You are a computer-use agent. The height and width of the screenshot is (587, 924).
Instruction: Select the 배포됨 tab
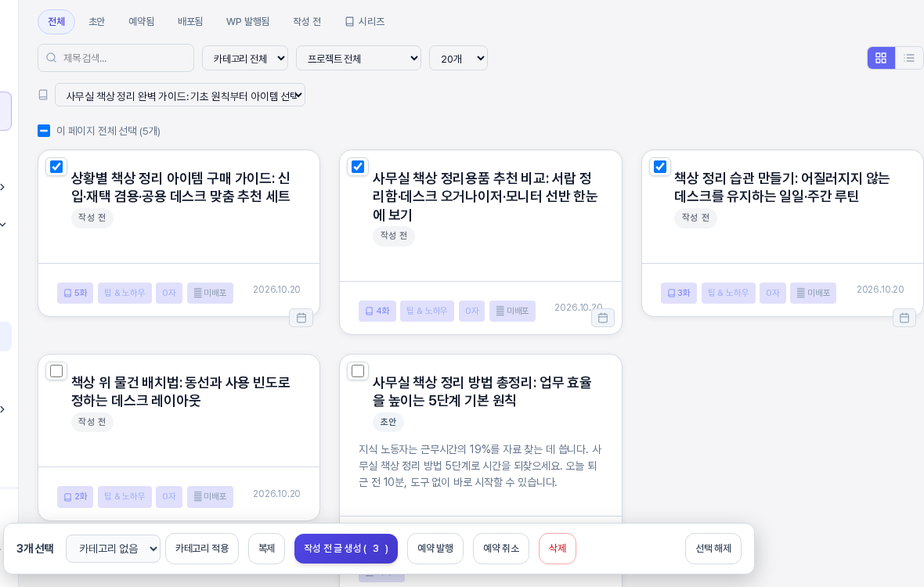[x=190, y=22]
